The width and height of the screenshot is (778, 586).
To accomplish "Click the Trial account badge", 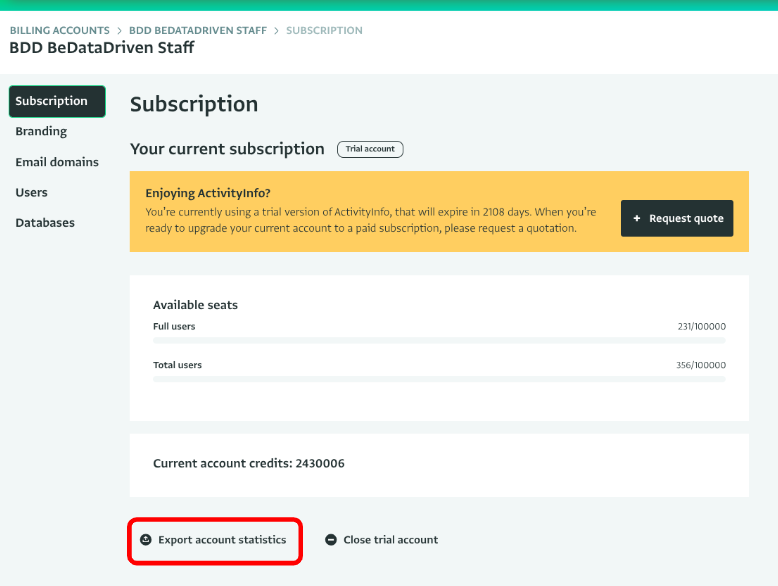I will tap(370, 149).
